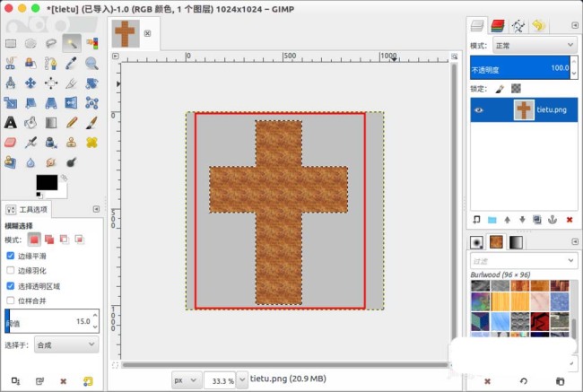The height and width of the screenshot is (392, 583).
Task: Switch to the Undo History tab
Action: click(538, 26)
